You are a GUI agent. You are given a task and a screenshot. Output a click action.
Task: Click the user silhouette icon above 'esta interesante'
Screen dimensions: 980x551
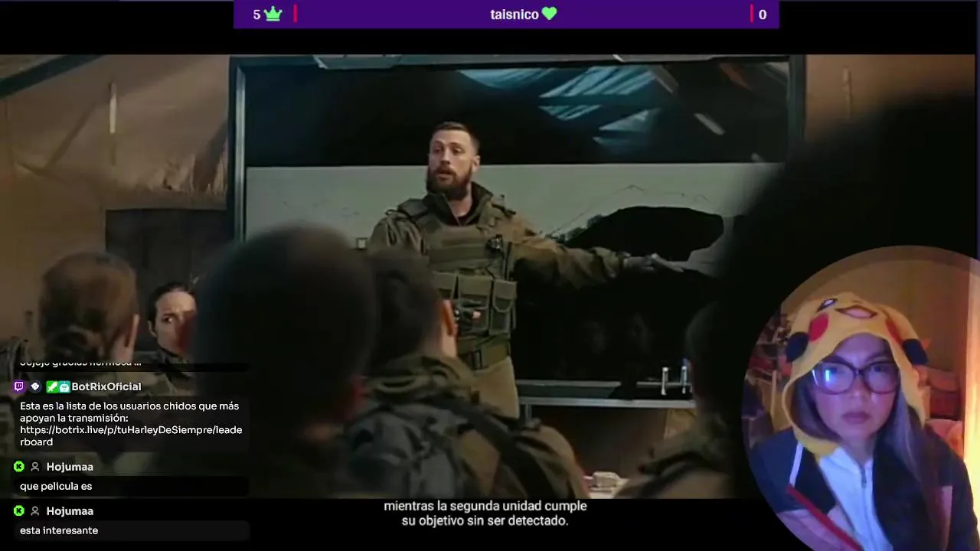click(34, 511)
